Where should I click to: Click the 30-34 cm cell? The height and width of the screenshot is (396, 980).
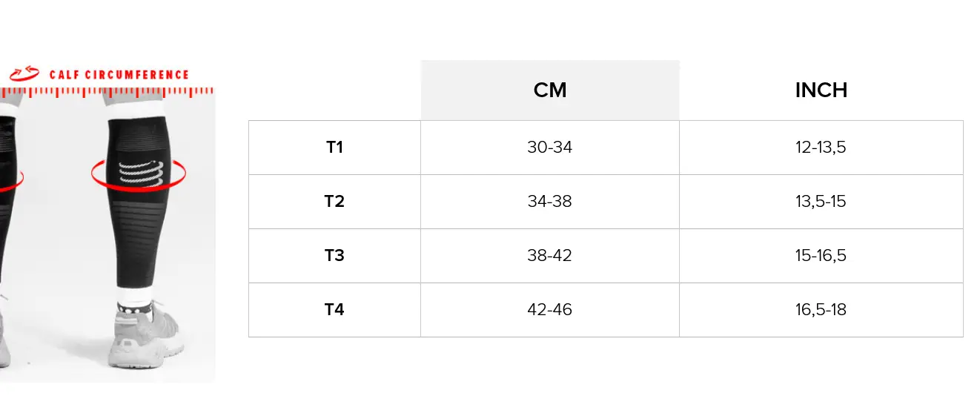(550, 148)
